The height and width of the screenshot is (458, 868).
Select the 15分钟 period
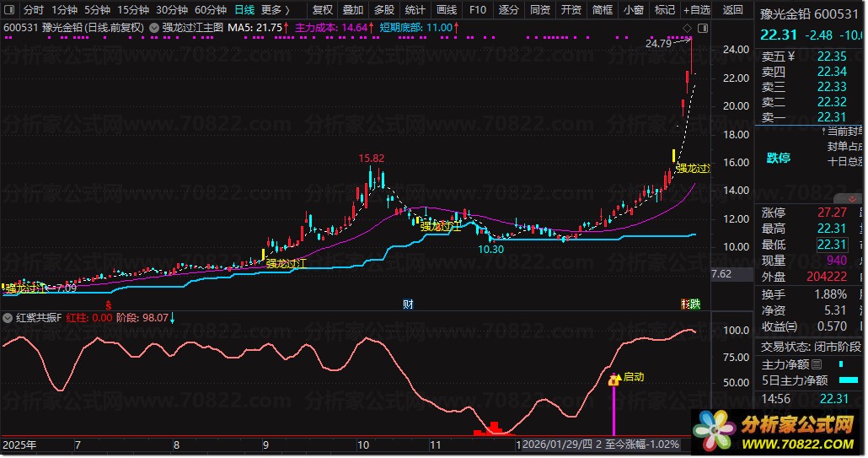click(133, 9)
